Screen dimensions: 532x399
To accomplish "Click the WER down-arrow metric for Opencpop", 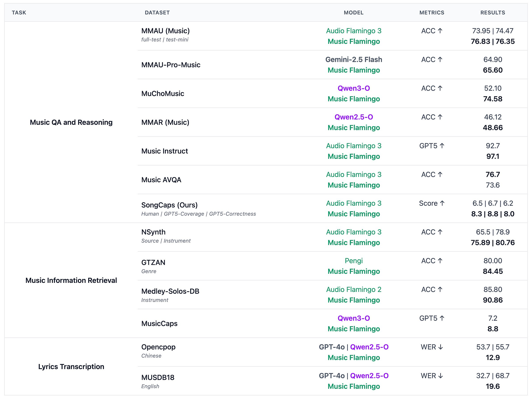I will click(x=431, y=347).
